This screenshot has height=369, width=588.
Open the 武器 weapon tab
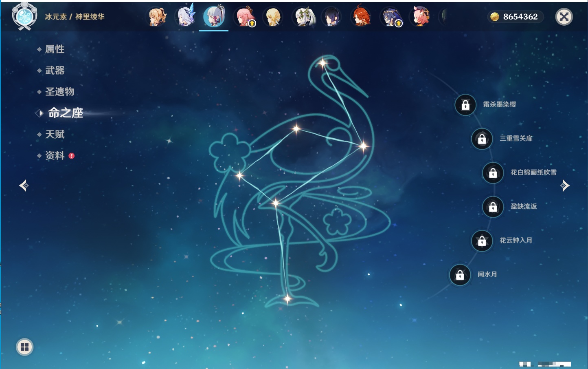point(55,71)
